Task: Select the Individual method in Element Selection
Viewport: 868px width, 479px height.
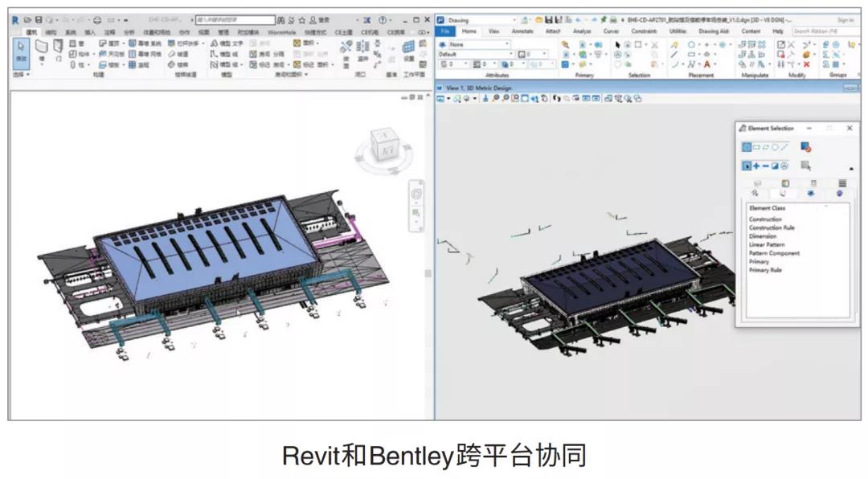Action: point(747,147)
